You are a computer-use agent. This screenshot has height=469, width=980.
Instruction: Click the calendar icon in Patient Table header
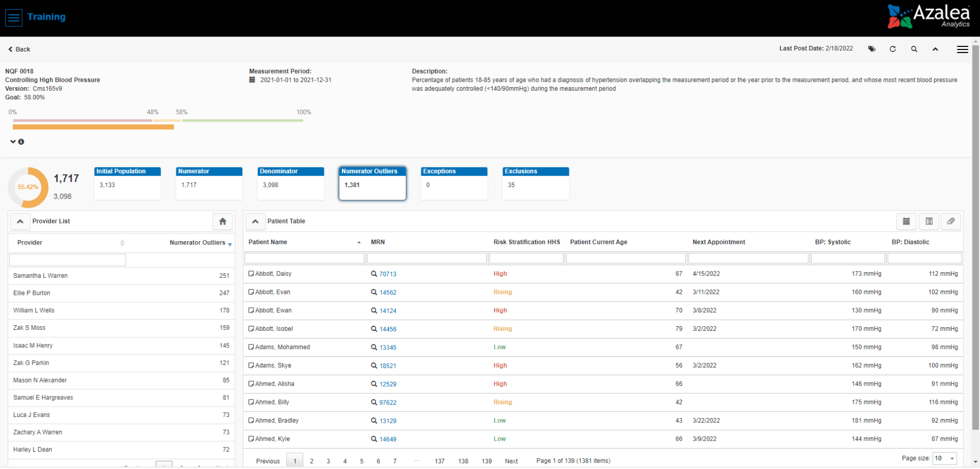point(906,222)
